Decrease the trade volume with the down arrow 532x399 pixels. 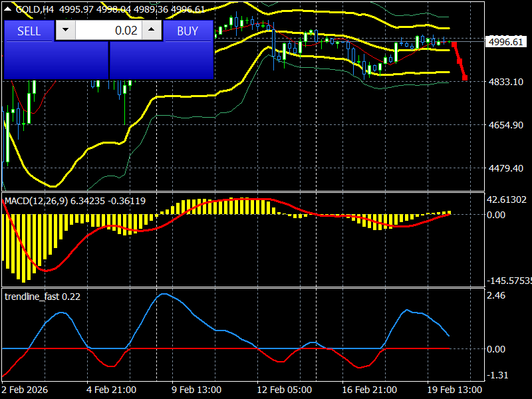[x=65, y=30]
